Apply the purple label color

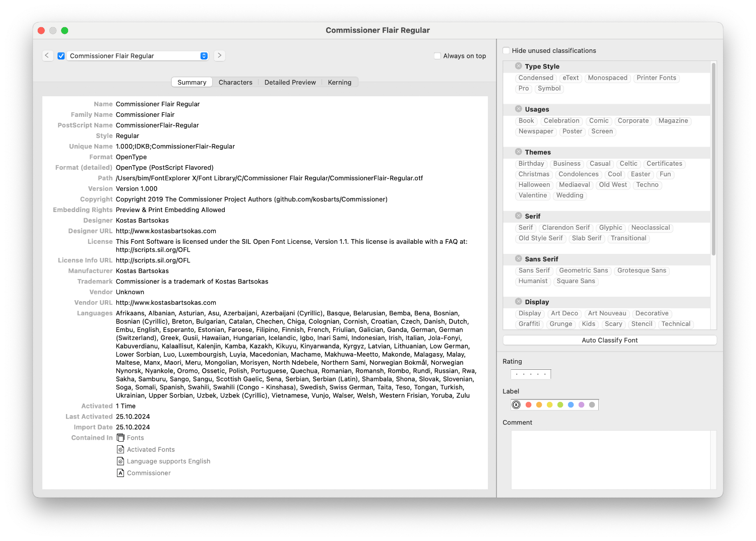pyautogui.click(x=582, y=404)
